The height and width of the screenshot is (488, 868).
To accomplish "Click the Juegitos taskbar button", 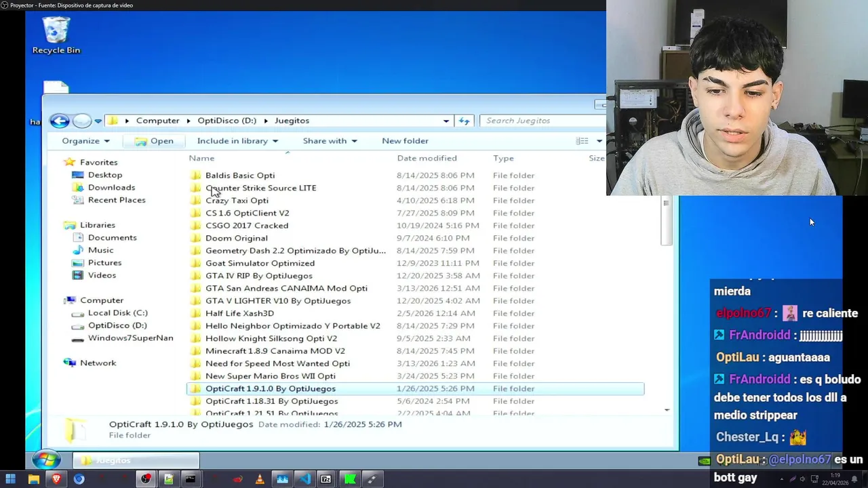I will point(136,461).
